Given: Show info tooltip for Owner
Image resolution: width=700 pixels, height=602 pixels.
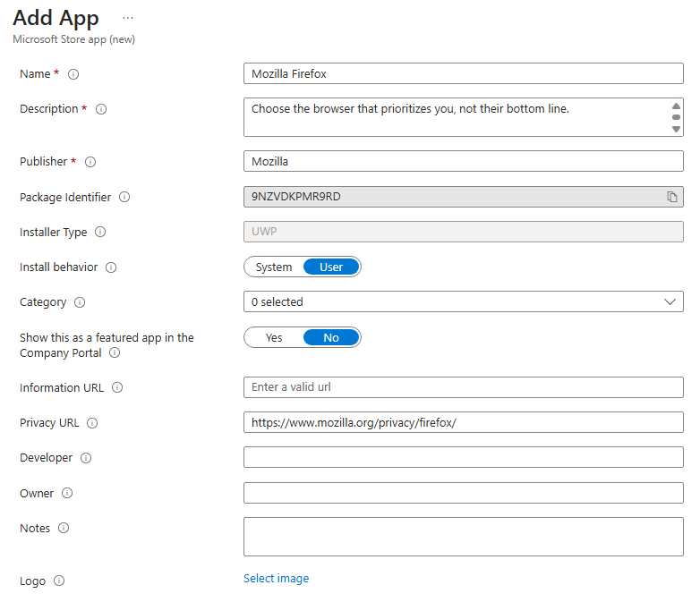Looking at the screenshot, I should pyautogui.click(x=67, y=493).
